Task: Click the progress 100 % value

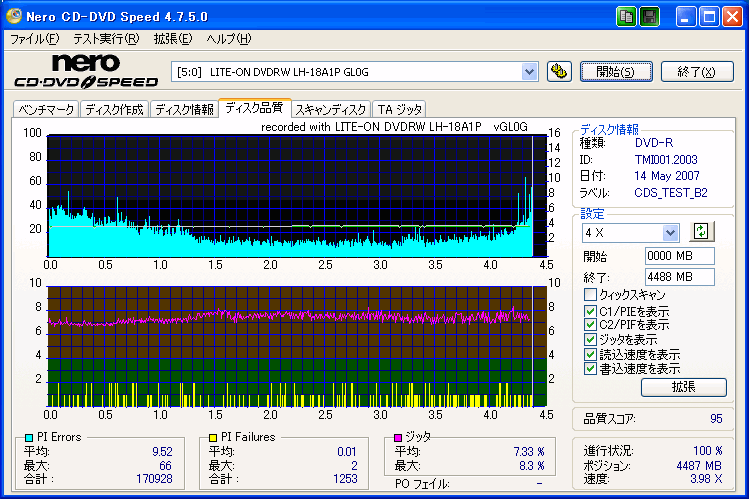Action: [x=707, y=451]
